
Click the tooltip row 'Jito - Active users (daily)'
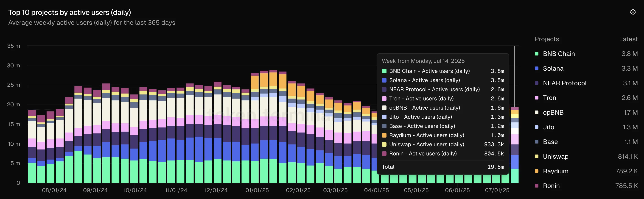coord(443,117)
